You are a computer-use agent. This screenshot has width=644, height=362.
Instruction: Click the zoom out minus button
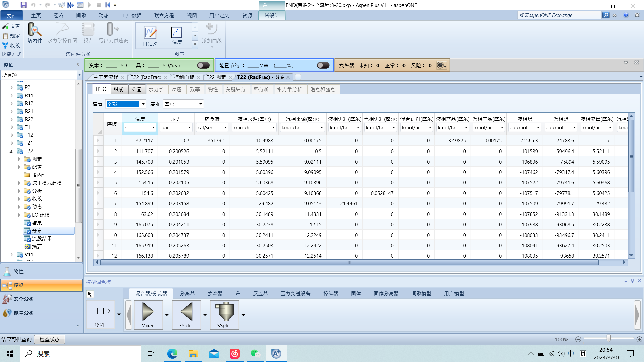(x=578, y=339)
